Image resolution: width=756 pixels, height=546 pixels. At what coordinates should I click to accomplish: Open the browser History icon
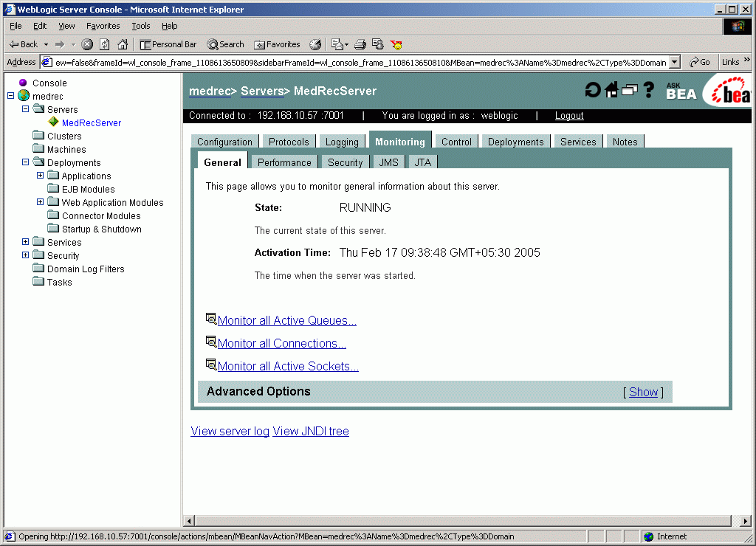pyautogui.click(x=315, y=44)
